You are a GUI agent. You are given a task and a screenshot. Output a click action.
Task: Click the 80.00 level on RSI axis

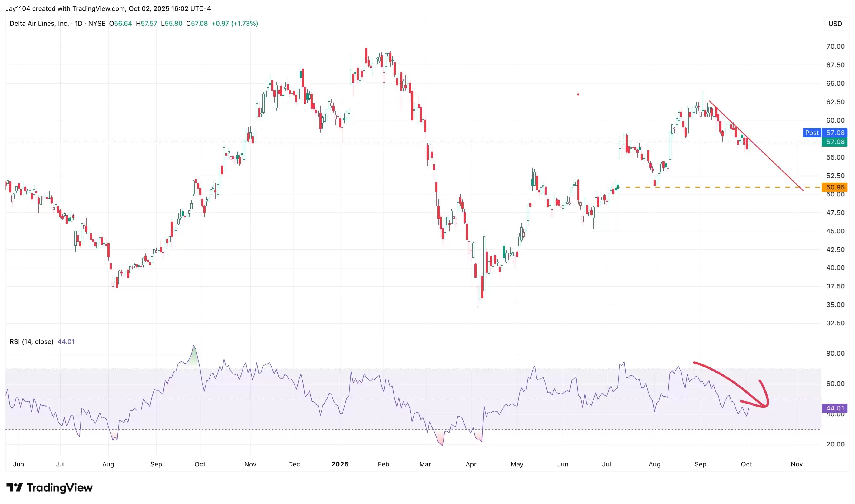pyautogui.click(x=835, y=354)
